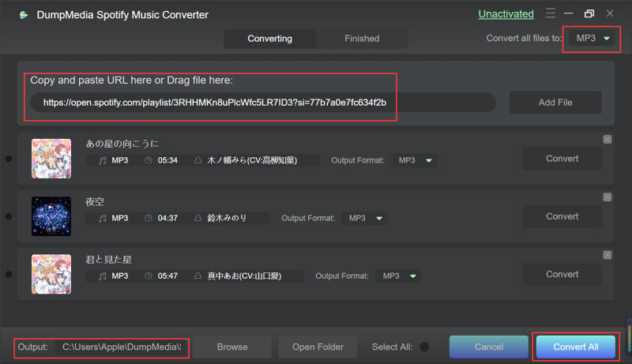Open Output Format dropdown for 君と見た星
The image size is (632, 364).
click(x=398, y=276)
